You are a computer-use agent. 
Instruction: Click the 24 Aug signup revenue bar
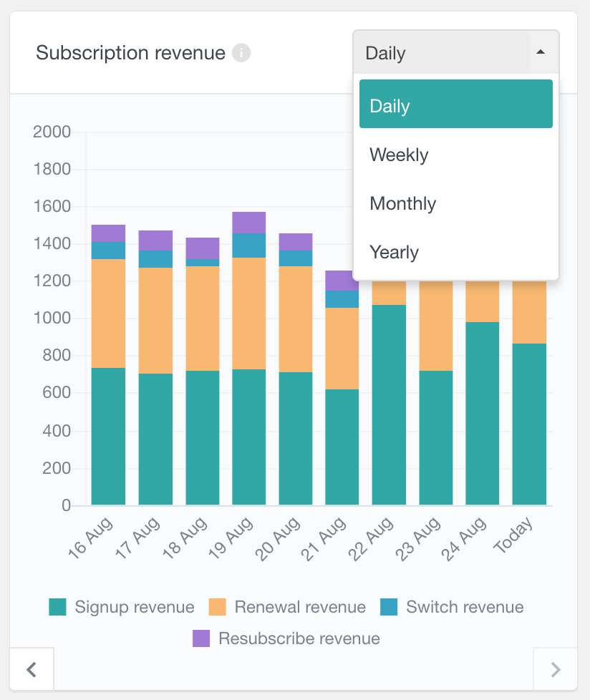[483, 414]
